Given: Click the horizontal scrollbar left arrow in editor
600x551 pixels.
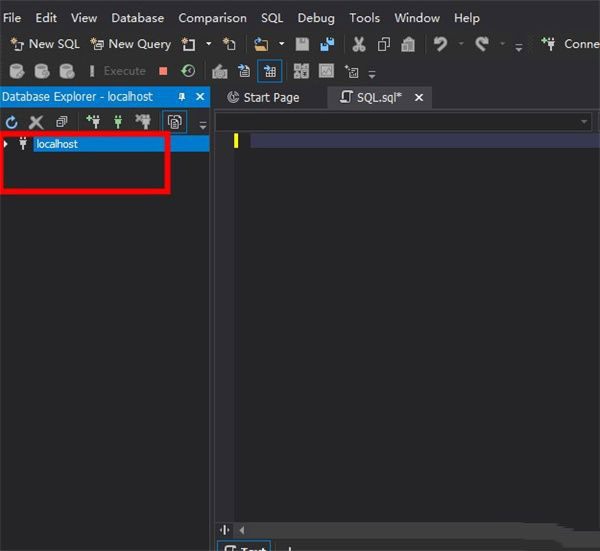Looking at the screenshot, I should pyautogui.click(x=241, y=530).
